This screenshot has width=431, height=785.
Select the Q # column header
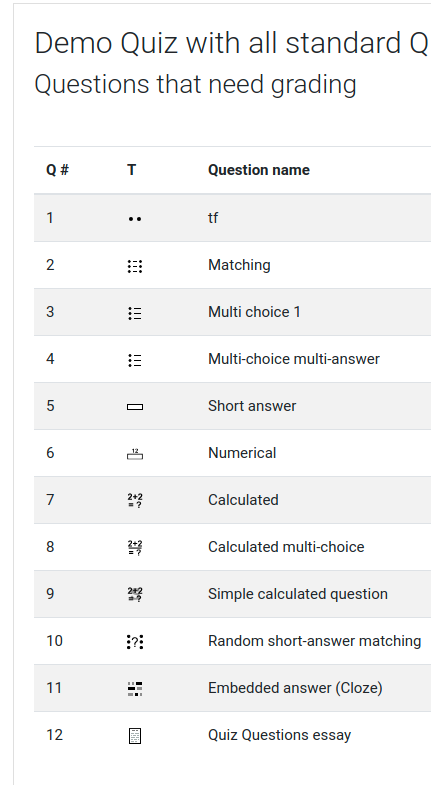coord(57,170)
